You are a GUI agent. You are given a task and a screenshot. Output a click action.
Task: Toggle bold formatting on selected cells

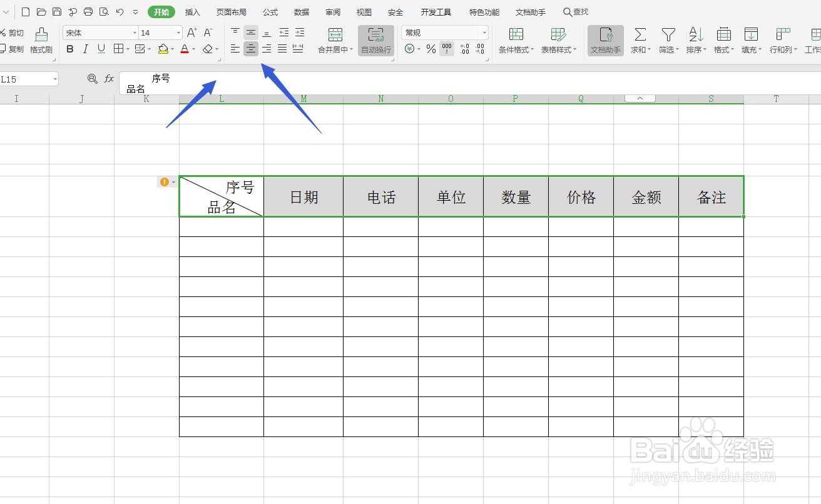pyautogui.click(x=69, y=49)
